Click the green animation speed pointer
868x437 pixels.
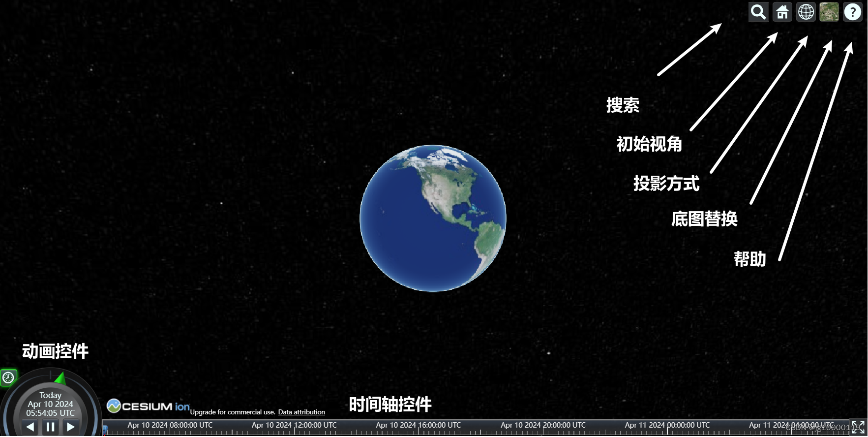click(x=60, y=378)
